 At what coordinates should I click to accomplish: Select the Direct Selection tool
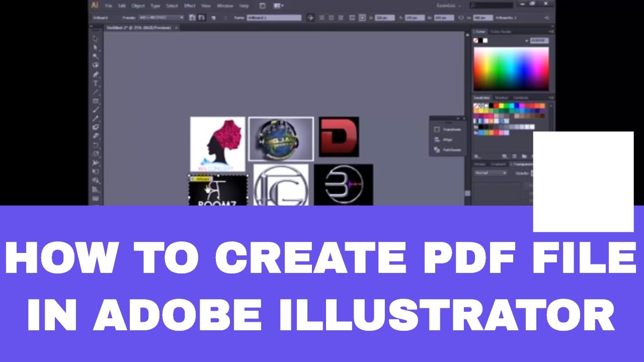point(96,47)
